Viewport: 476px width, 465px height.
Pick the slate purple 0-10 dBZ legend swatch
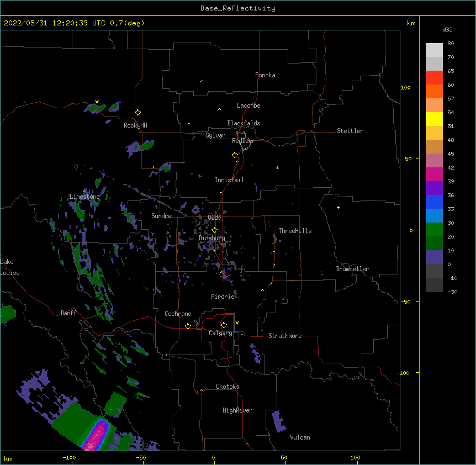tap(434, 257)
